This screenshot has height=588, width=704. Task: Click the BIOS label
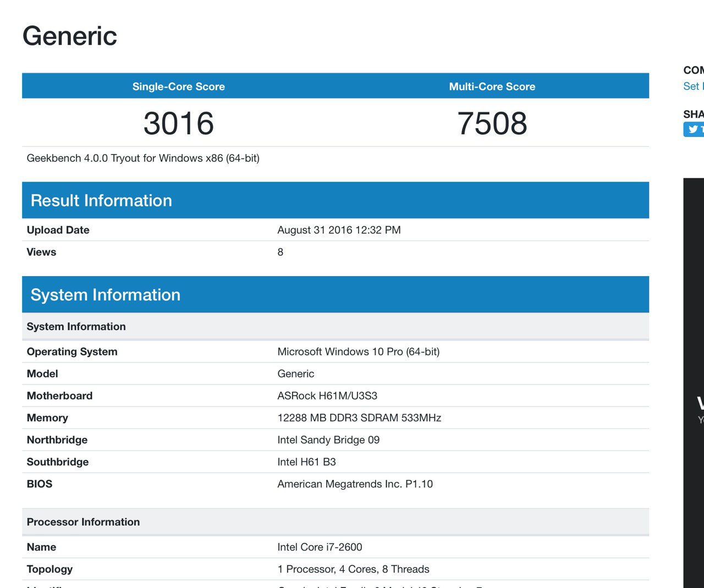pyautogui.click(x=40, y=484)
